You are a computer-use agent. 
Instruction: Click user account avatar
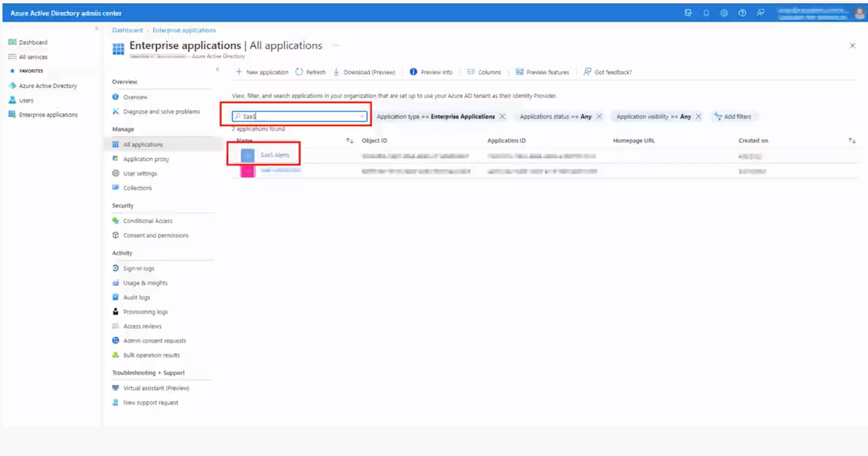[860, 13]
